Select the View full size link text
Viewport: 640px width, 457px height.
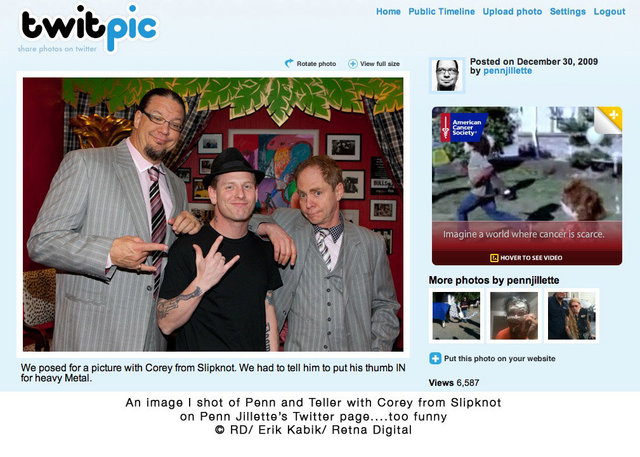[380, 64]
